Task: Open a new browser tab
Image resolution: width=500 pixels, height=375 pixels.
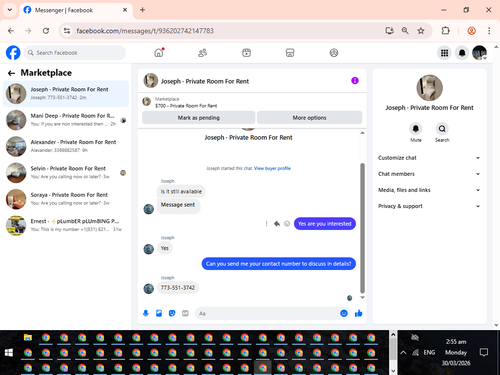Action: pos(142,10)
